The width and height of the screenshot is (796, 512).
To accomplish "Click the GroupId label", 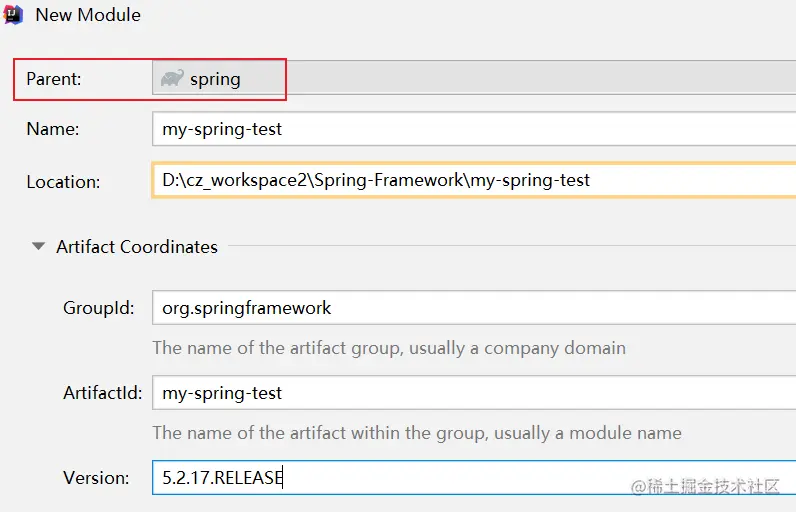I will pos(98,308).
